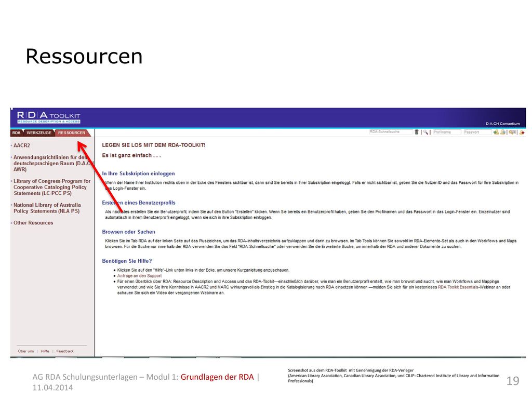
Task: Follow the RDA Toolkit Essentials webinar link
Action: point(458,287)
